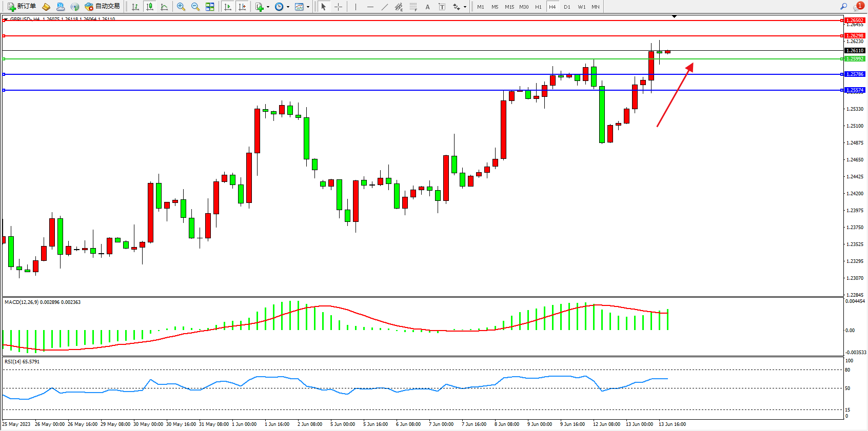Select the crosshair tool

coord(339,7)
